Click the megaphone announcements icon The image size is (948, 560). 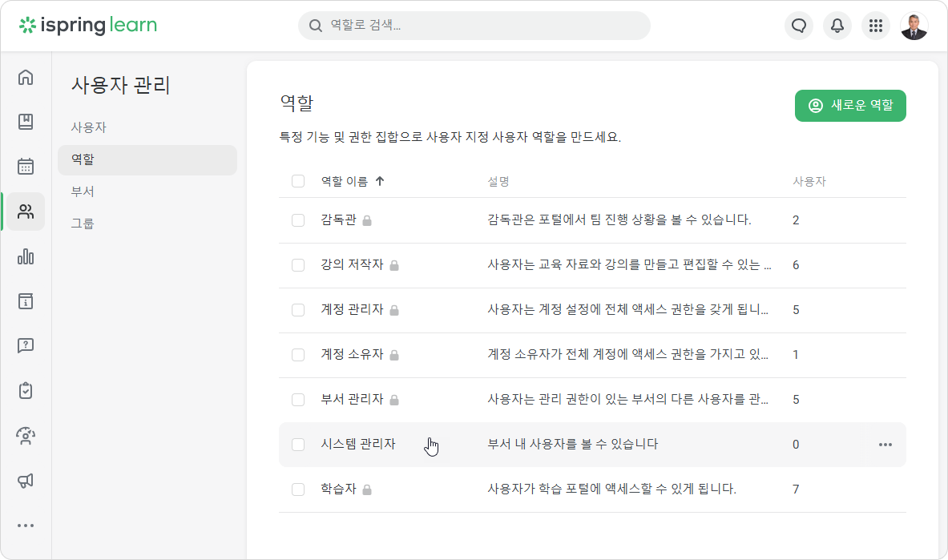coord(26,481)
